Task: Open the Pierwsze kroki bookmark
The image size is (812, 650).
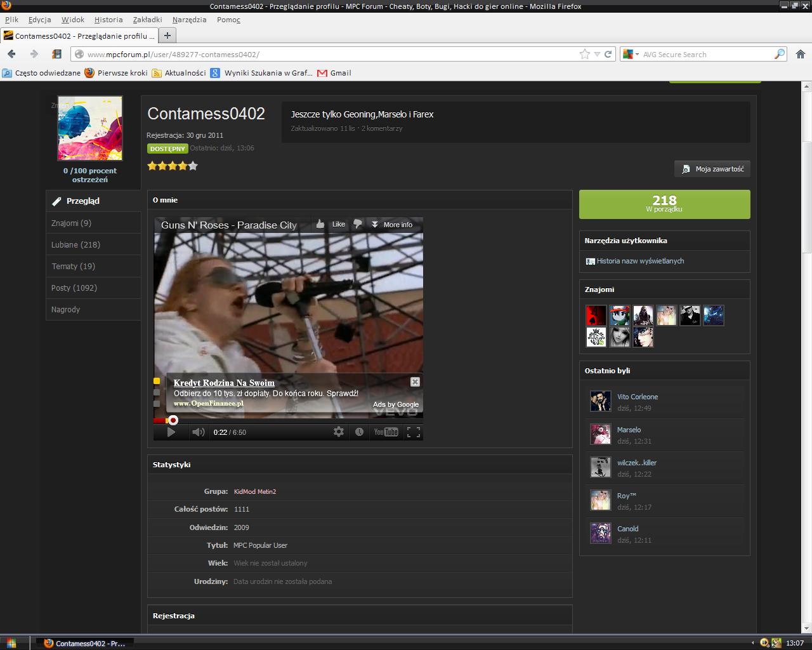Action: [116, 73]
